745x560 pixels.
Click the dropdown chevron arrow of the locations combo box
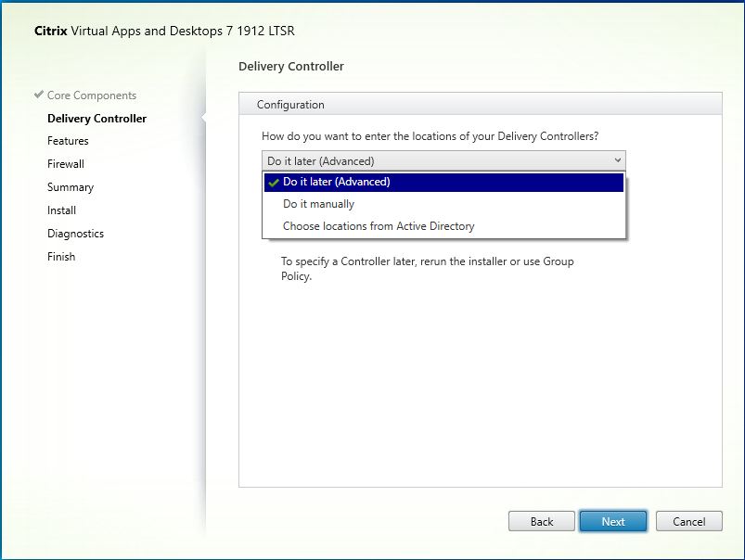[618, 160]
